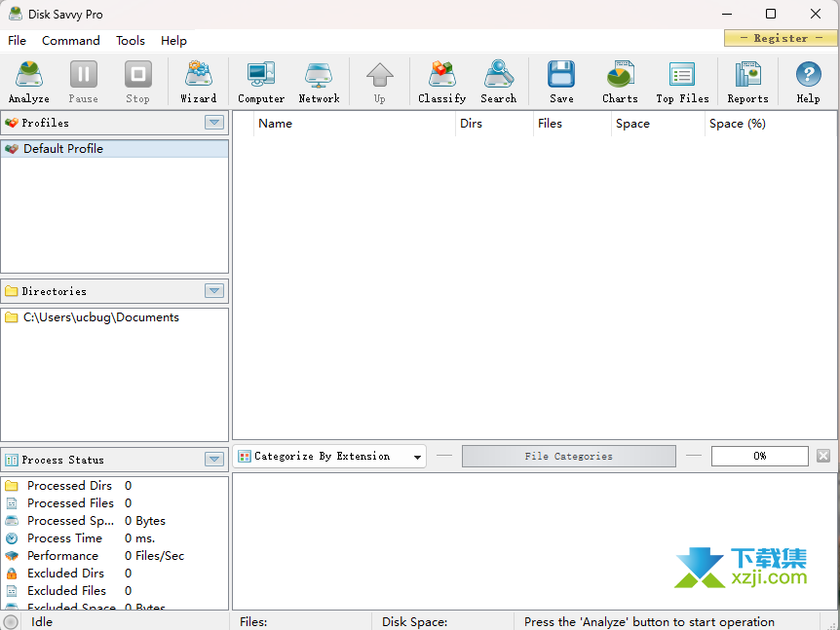
Task: Open the File menu
Action: (x=17, y=41)
